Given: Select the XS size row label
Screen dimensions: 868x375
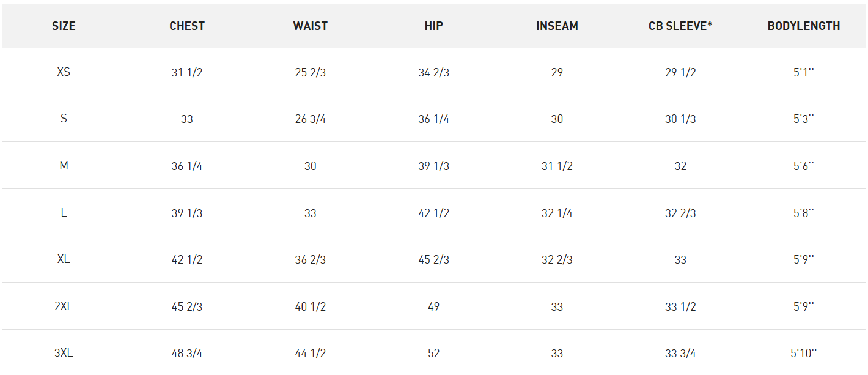Looking at the screenshot, I should click(x=64, y=72).
